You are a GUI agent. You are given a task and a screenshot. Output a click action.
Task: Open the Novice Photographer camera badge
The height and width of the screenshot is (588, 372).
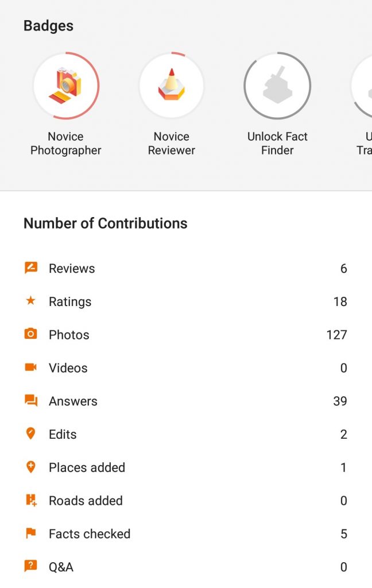[x=66, y=86]
